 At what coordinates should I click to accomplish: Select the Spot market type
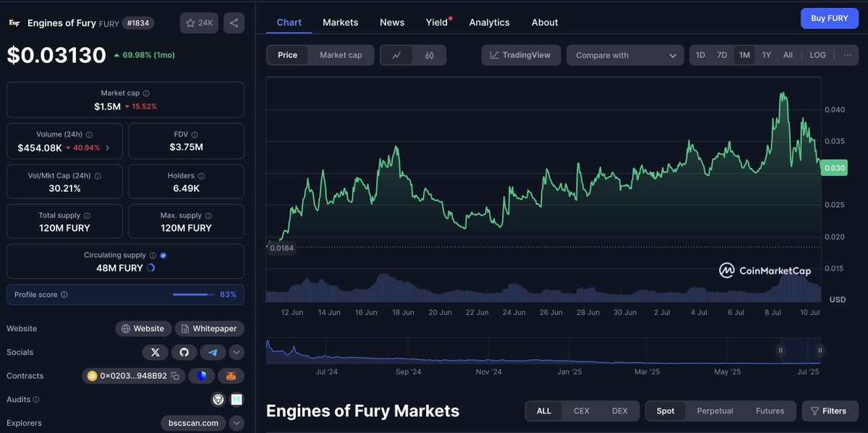665,411
